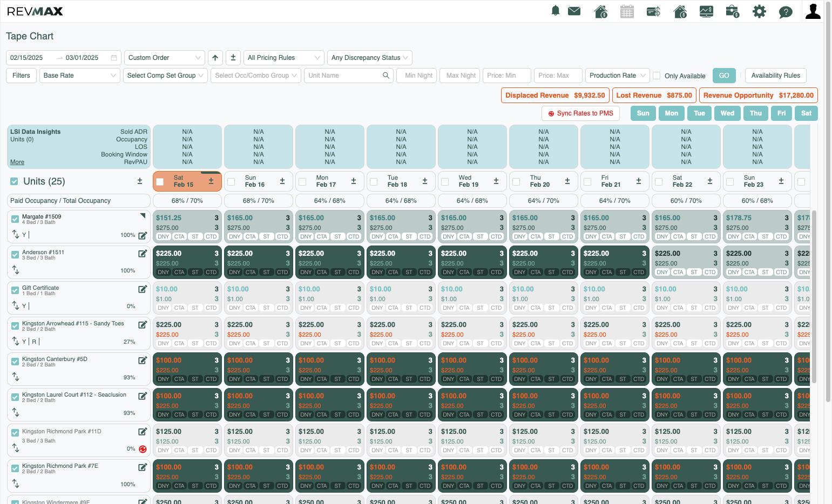Edit Margate #1509 unit
Viewport: 832px width, 504px height.
(x=143, y=235)
